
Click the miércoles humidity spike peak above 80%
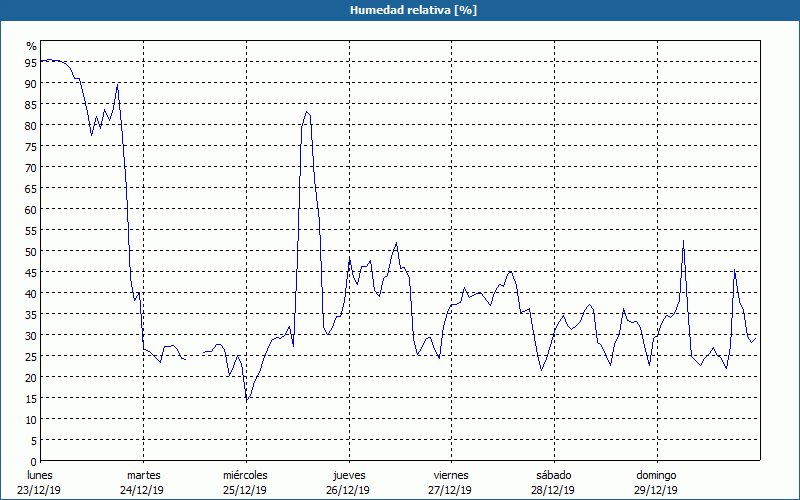click(307, 112)
